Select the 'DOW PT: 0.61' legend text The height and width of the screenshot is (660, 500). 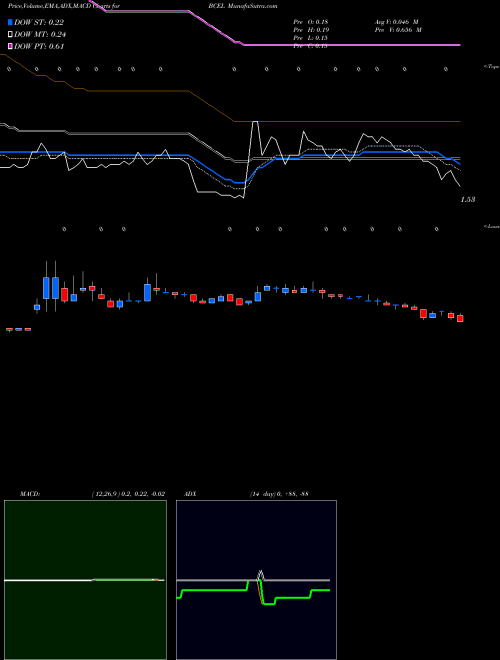(x=39, y=46)
